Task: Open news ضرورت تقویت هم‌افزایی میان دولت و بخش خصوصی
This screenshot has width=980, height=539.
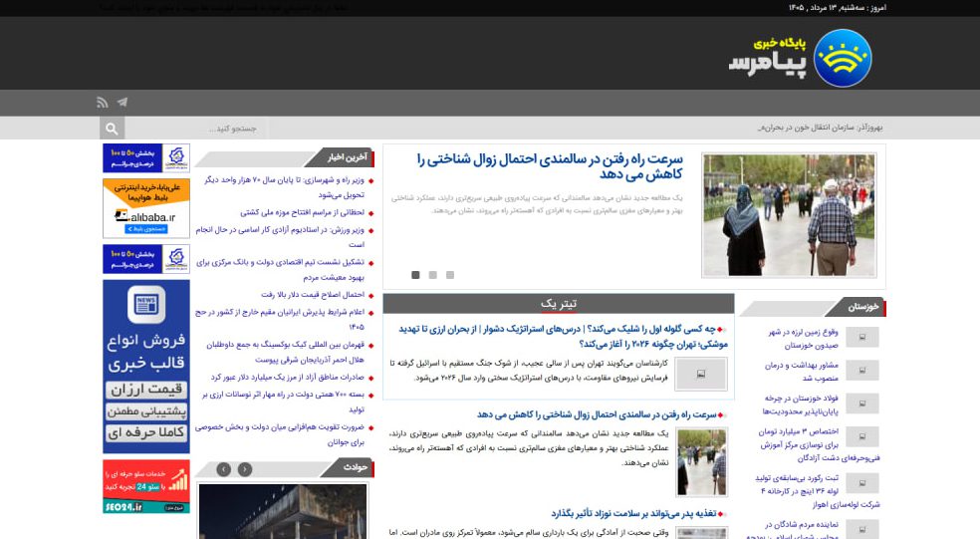Action: (280, 434)
